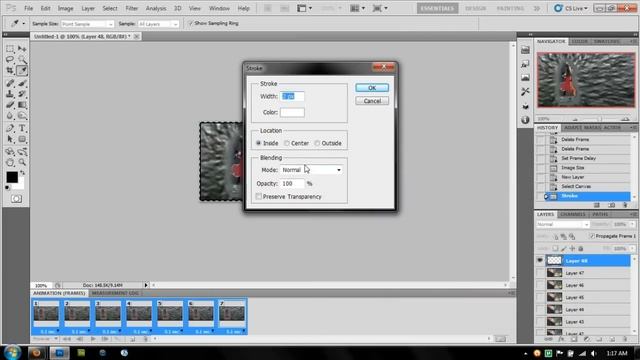Image resolution: width=640 pixels, height=360 pixels.
Task: Select the Dodge tool
Action: click(x=22, y=116)
